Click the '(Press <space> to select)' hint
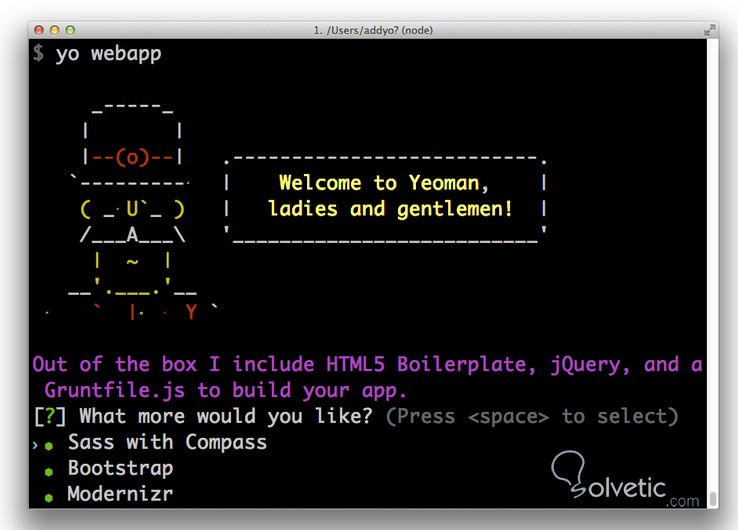Screen dimensions: 738x530 tap(532, 417)
